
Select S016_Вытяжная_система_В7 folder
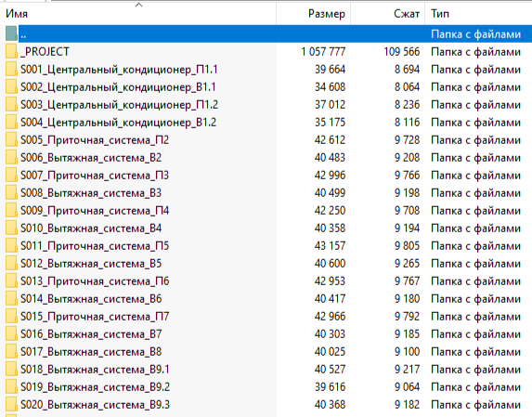tap(91, 333)
